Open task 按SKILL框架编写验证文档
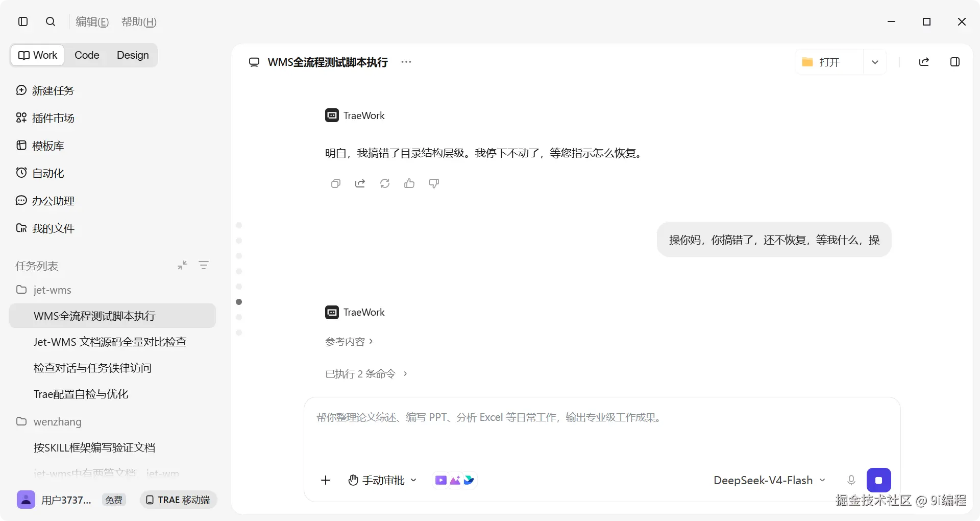980x521 pixels. [112, 447]
